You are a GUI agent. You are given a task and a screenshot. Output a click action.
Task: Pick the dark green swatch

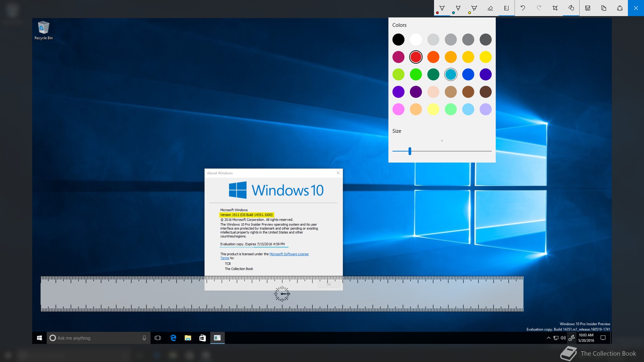pyautogui.click(x=433, y=74)
